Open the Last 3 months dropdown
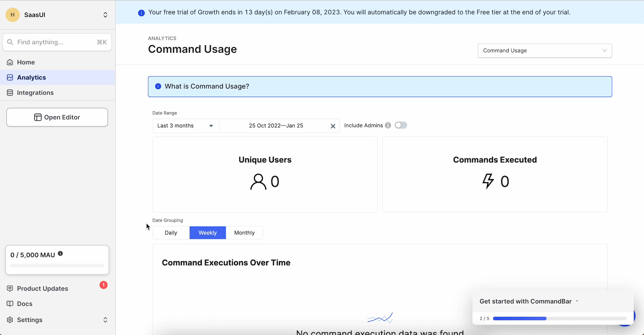Image resolution: width=644 pixels, height=335 pixels. [185, 126]
